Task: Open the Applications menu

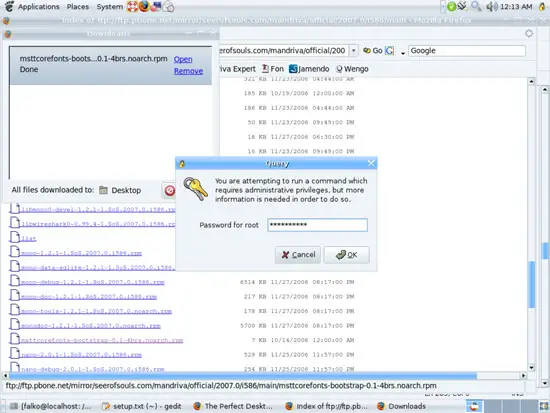Action: (x=39, y=7)
